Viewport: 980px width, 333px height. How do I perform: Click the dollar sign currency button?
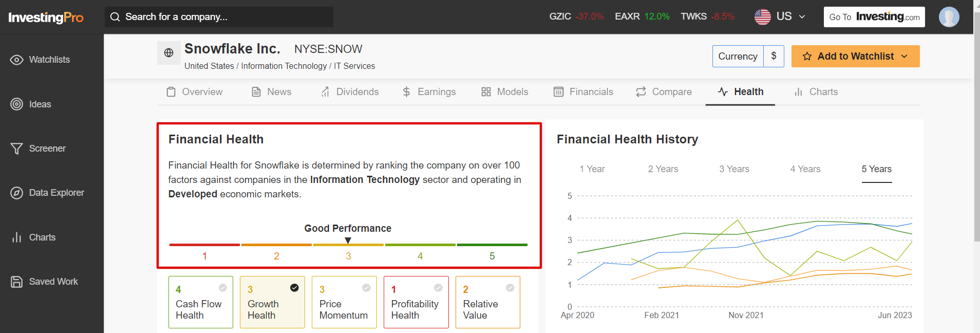pyautogui.click(x=774, y=56)
